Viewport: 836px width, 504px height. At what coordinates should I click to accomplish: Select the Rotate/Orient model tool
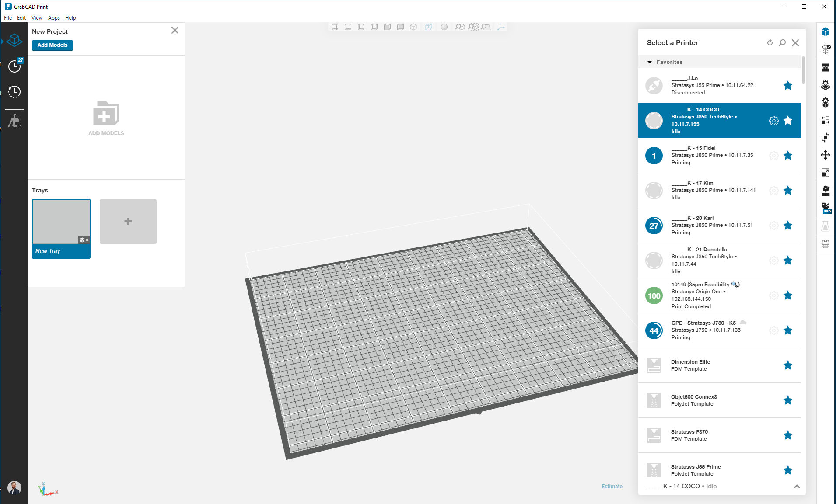825,138
